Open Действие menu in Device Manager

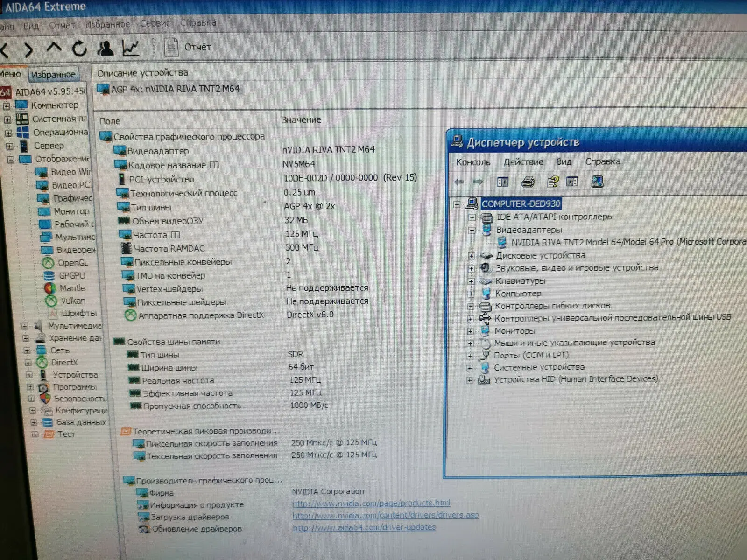(x=523, y=162)
